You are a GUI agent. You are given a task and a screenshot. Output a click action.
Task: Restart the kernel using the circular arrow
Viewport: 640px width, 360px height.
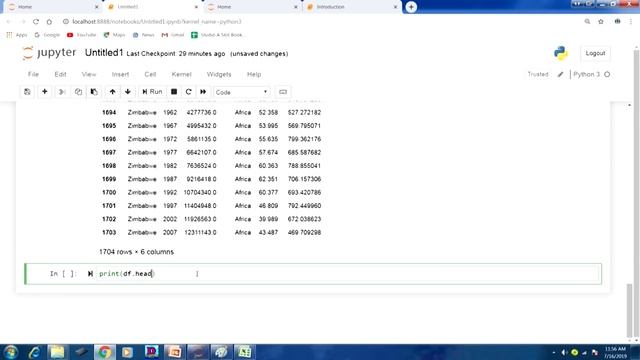coord(188,92)
